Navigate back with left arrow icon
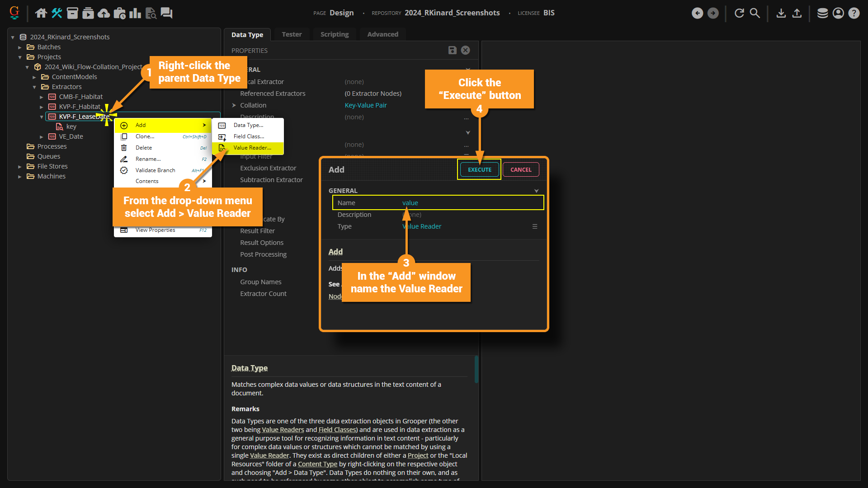Image resolution: width=868 pixels, height=488 pixels. pyautogui.click(x=698, y=13)
